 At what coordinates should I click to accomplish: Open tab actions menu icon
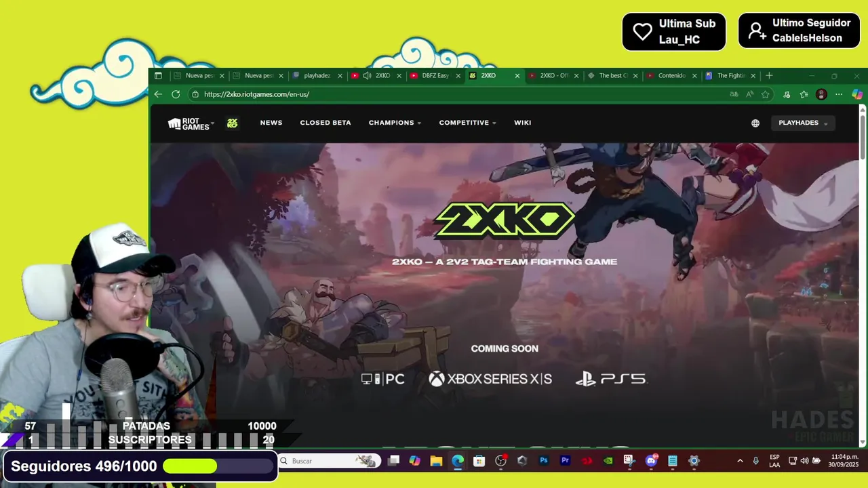tap(158, 75)
